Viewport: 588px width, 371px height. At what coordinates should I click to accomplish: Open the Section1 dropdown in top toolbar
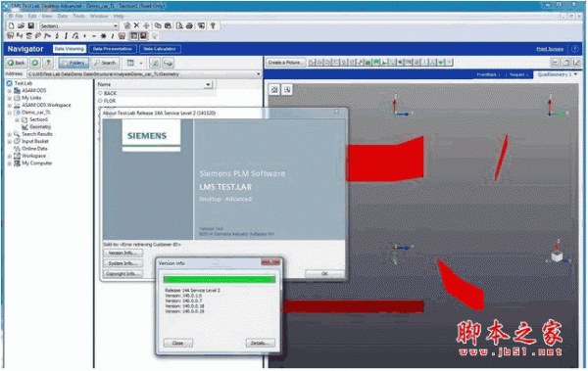tap(116, 25)
